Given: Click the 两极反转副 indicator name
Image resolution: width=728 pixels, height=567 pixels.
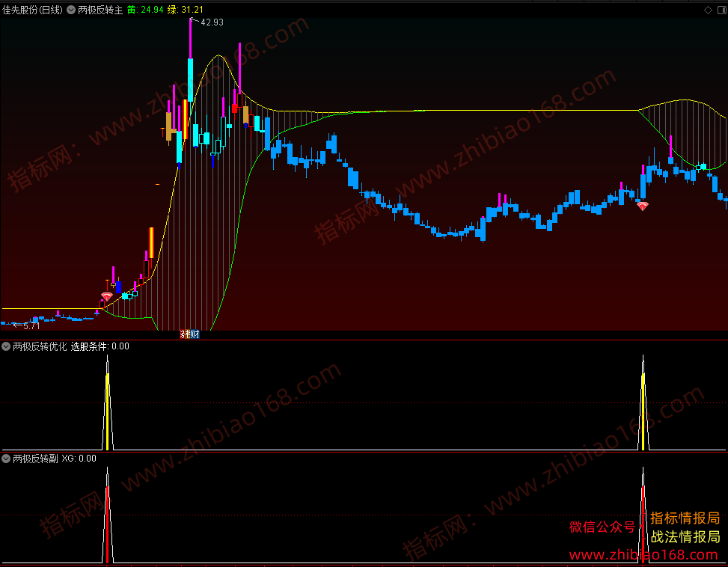Looking at the screenshot, I should 35,459.
